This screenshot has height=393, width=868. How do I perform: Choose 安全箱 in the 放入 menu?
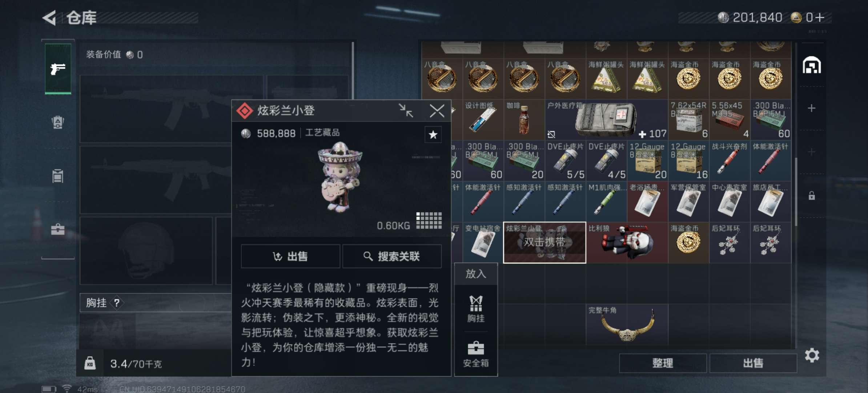pyautogui.click(x=476, y=354)
